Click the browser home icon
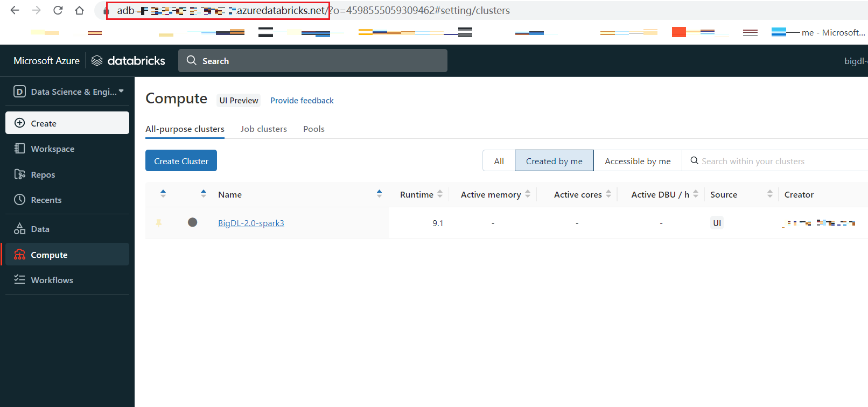The height and width of the screenshot is (407, 868). click(79, 10)
